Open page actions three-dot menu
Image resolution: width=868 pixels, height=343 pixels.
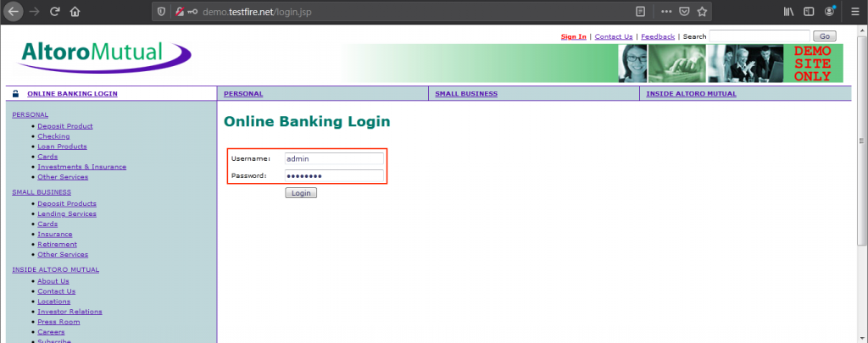666,12
